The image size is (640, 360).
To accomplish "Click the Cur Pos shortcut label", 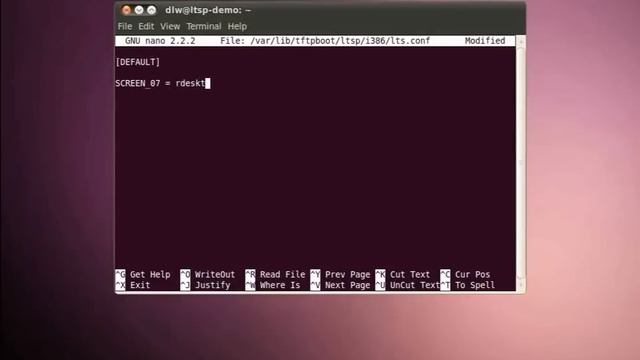I will [x=472, y=275].
